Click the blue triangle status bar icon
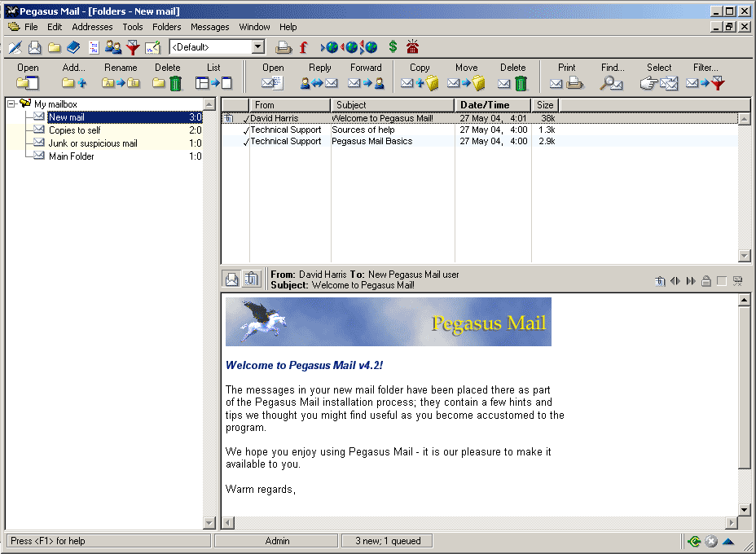756x554 pixels. [x=728, y=542]
